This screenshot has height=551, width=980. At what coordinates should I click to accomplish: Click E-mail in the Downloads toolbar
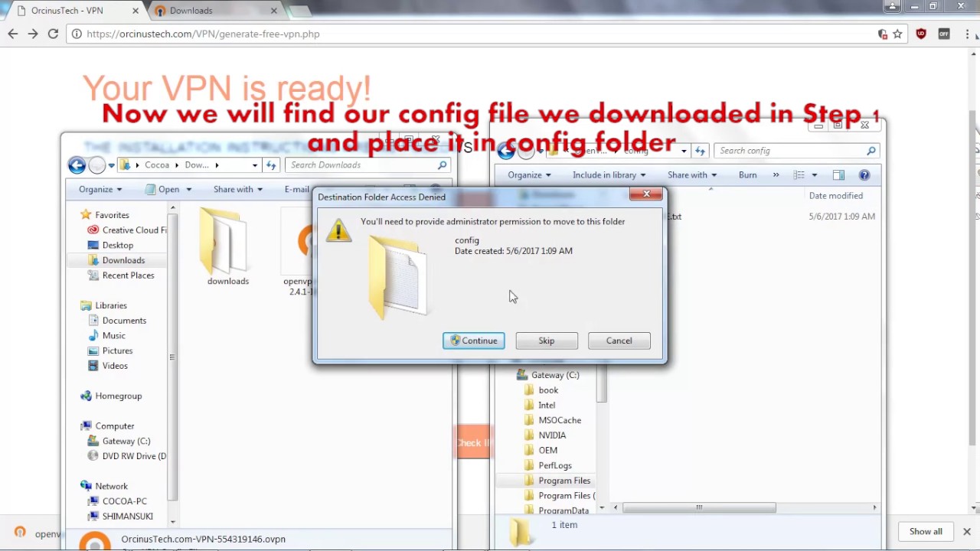[297, 189]
